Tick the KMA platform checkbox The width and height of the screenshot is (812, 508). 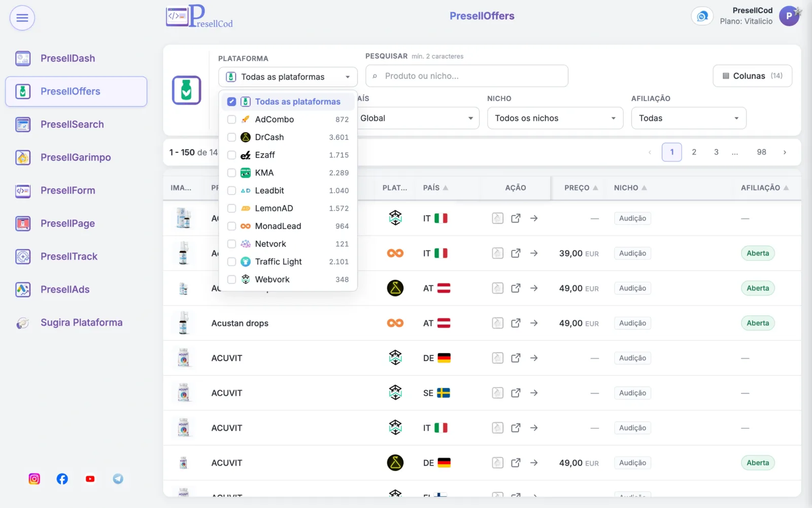pos(231,173)
